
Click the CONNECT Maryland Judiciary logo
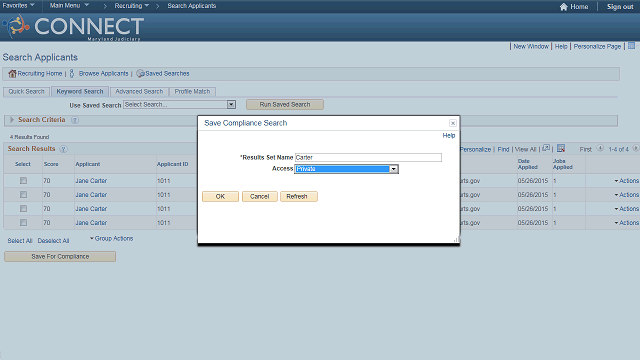point(73,27)
